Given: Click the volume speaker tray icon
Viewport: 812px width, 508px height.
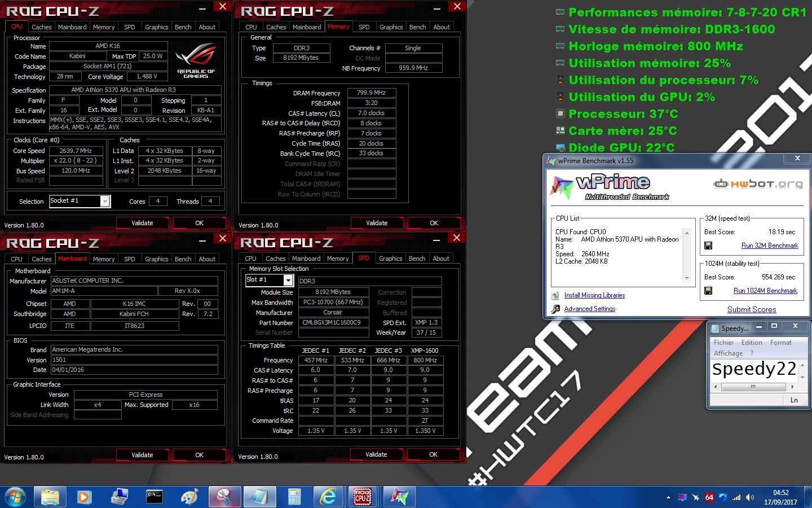Looking at the screenshot, I should click(749, 497).
